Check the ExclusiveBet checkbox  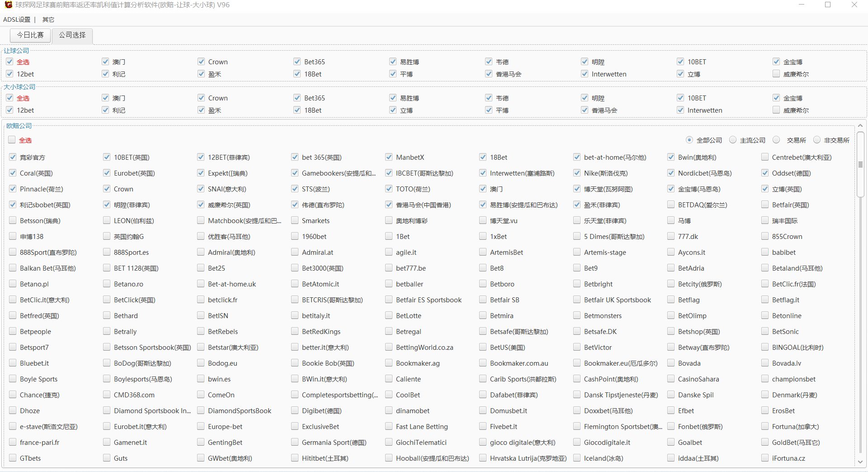[295, 426]
